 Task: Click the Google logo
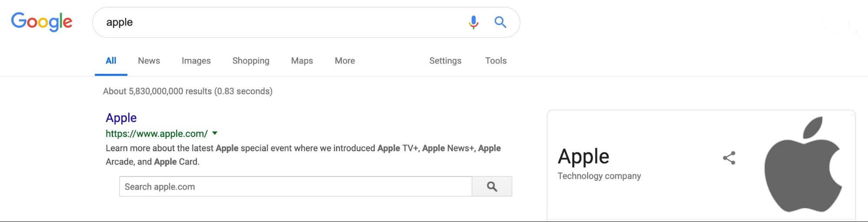click(42, 22)
